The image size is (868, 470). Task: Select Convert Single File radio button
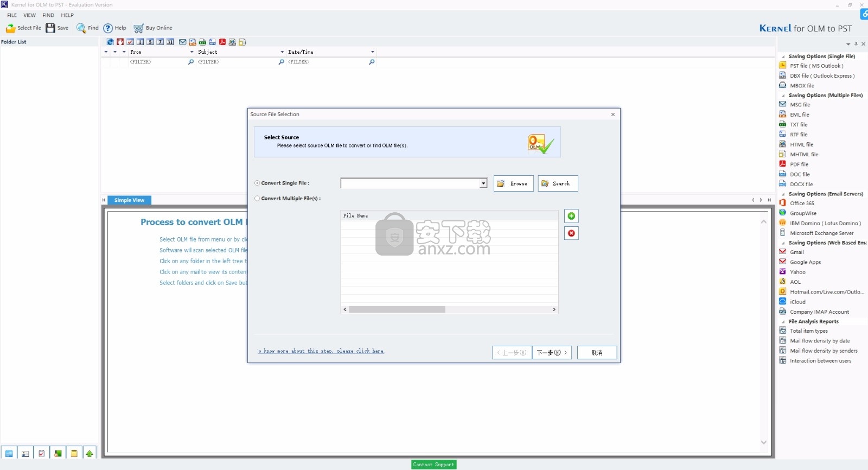257,183
